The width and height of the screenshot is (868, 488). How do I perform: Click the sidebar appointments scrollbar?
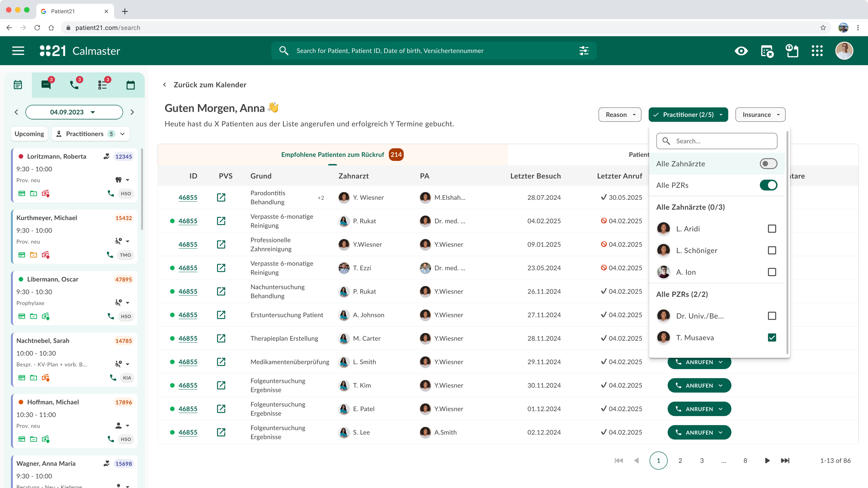[x=142, y=189]
